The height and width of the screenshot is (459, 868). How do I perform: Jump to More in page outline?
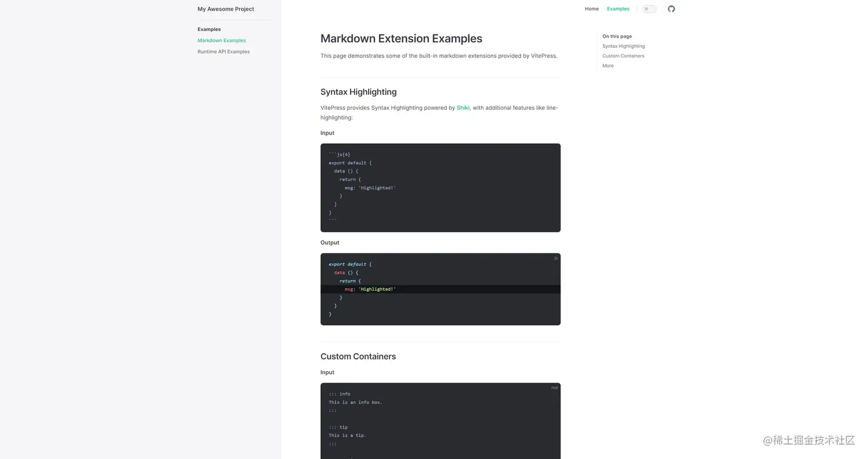pyautogui.click(x=608, y=65)
